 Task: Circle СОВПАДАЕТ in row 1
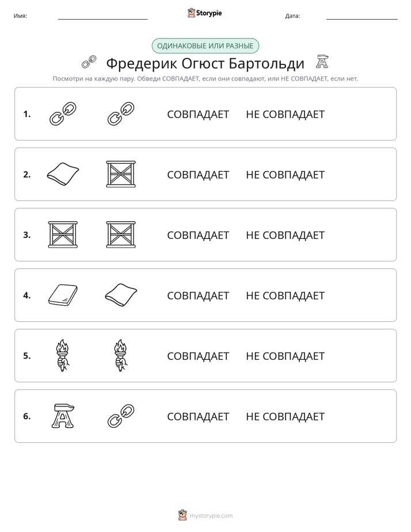pos(198,115)
